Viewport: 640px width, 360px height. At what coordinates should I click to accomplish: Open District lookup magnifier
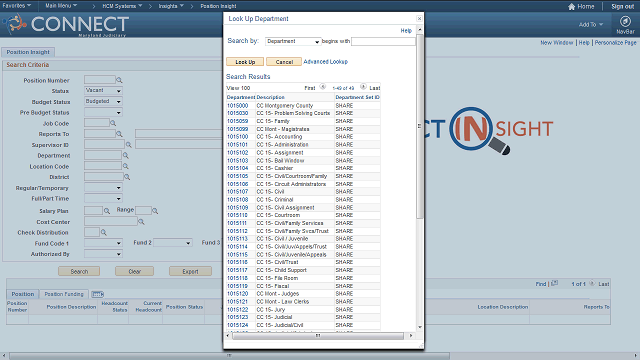(x=127, y=177)
